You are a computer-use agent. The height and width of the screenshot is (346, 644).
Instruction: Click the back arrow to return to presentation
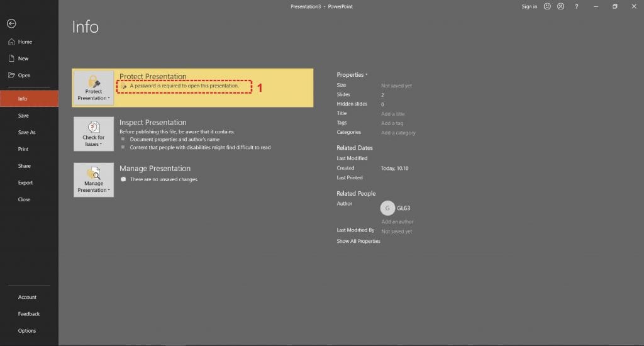tap(11, 24)
